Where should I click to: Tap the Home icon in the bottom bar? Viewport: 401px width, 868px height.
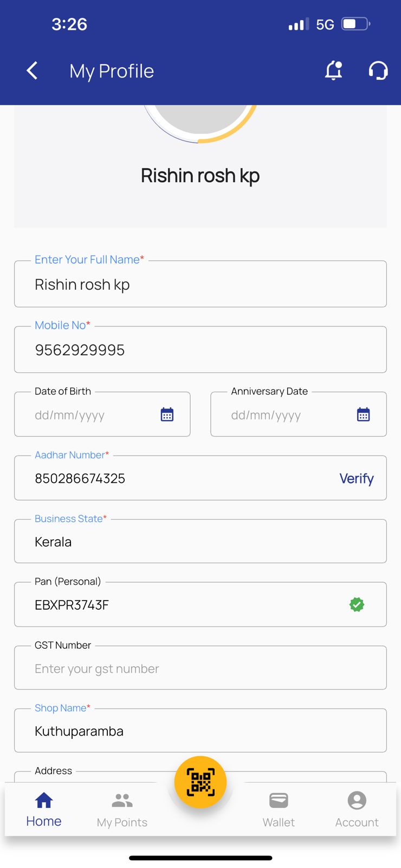coord(44,801)
